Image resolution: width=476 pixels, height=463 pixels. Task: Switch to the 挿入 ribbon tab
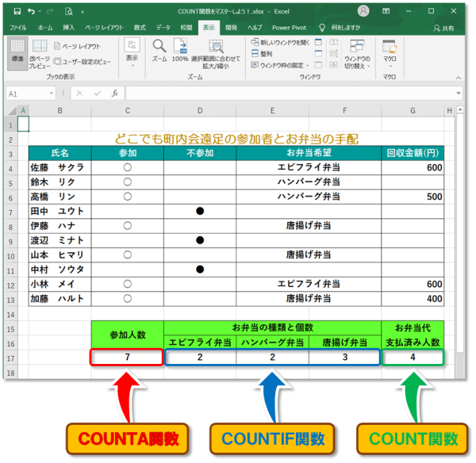pyautogui.click(x=68, y=28)
